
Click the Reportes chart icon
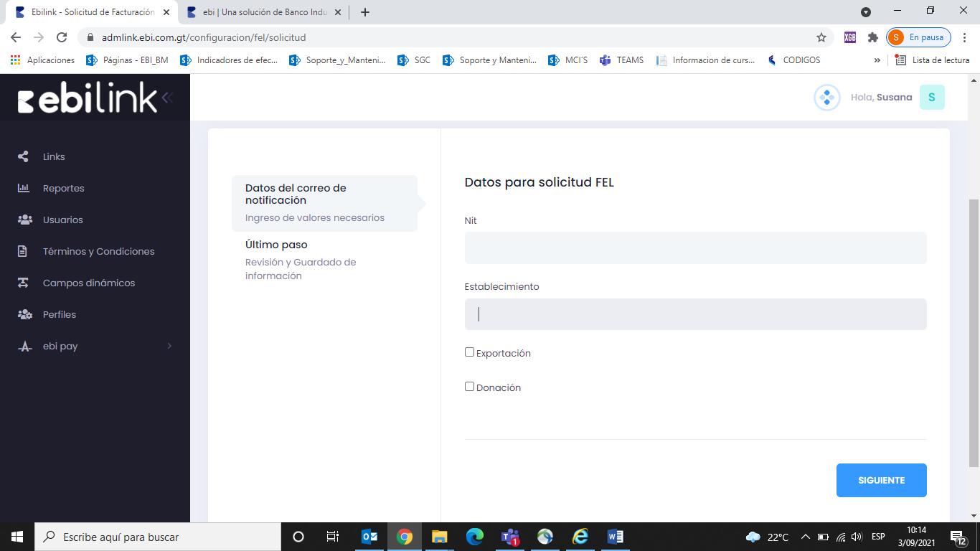(x=23, y=188)
